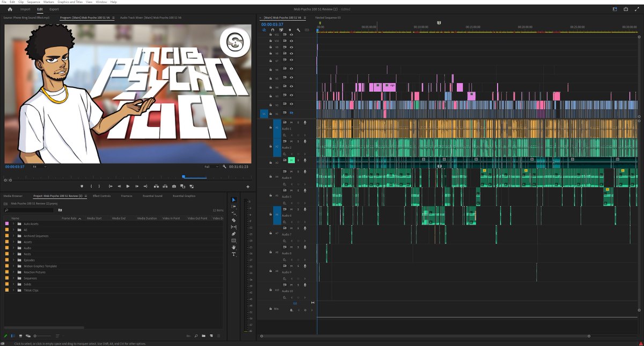The image size is (644, 346).
Task: Play the program monitor
Action: [x=128, y=186]
